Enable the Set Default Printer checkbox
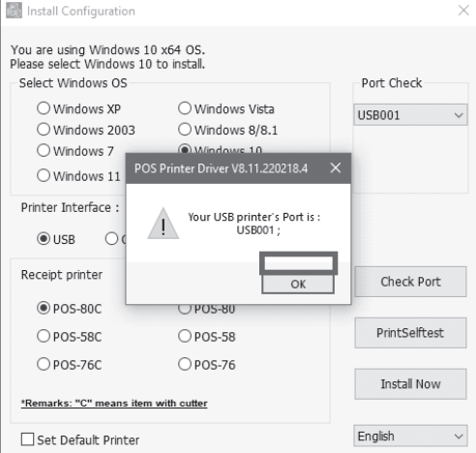The width and height of the screenshot is (476, 453). [x=27, y=439]
